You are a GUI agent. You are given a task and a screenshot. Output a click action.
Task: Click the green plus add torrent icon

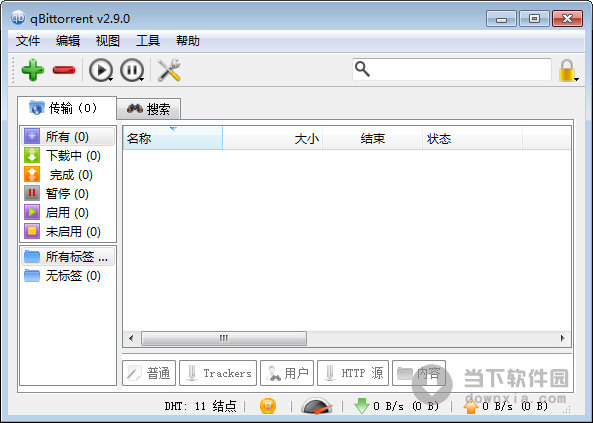click(33, 70)
